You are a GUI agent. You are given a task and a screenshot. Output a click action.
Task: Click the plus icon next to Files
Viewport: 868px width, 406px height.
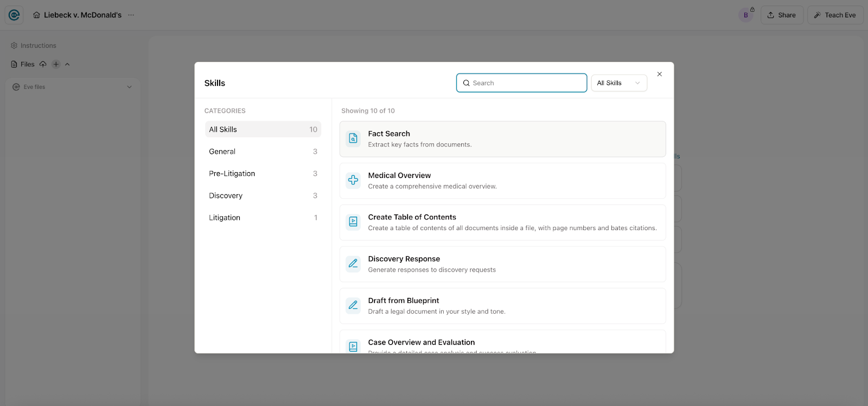(56, 64)
